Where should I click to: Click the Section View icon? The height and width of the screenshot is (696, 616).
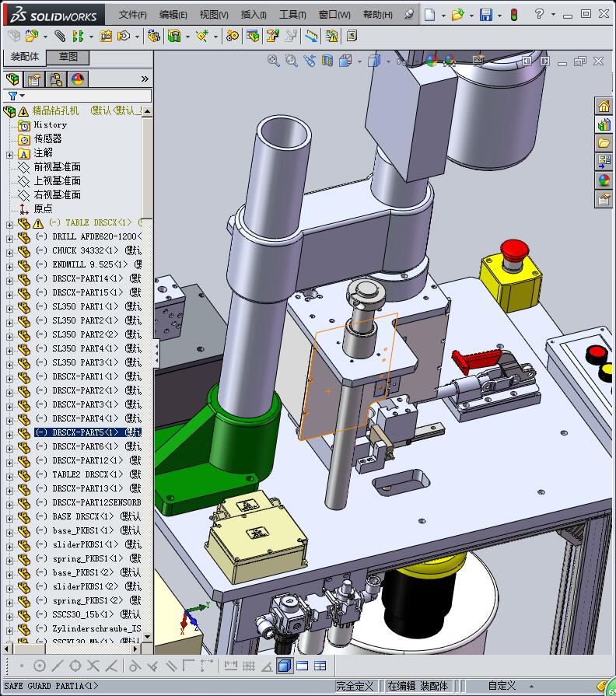(x=327, y=61)
